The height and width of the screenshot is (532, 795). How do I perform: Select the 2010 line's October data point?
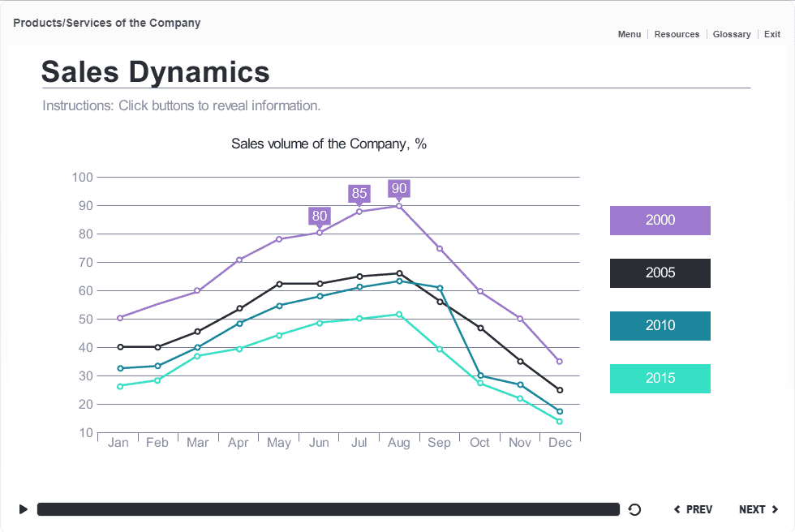click(480, 375)
